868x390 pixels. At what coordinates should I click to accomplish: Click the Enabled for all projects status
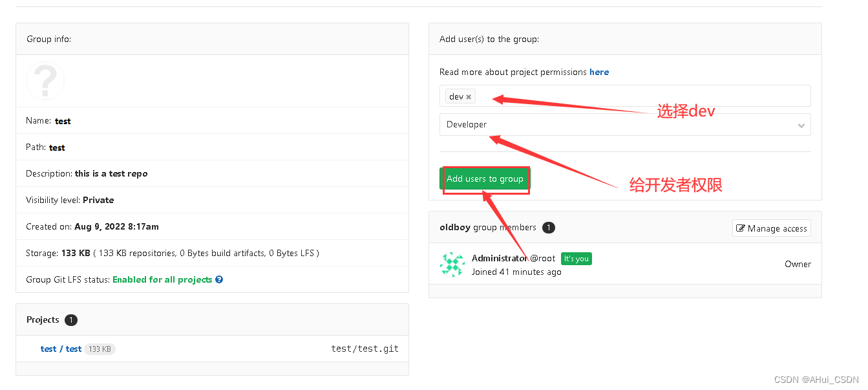pyautogui.click(x=162, y=280)
